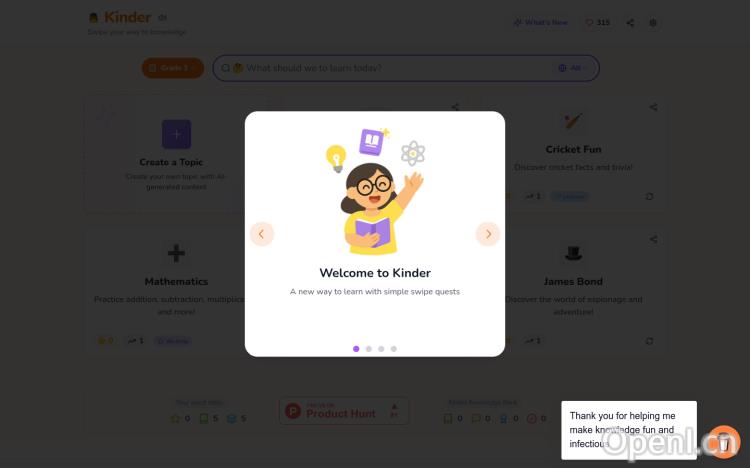Open the What's New link
This screenshot has width=750, height=468.
coord(540,22)
